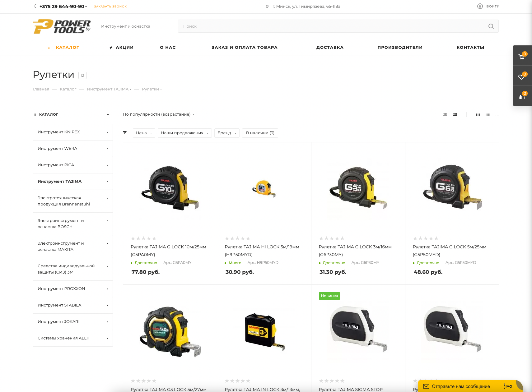
Task: Open the shopping cart icon
Action: (522, 56)
